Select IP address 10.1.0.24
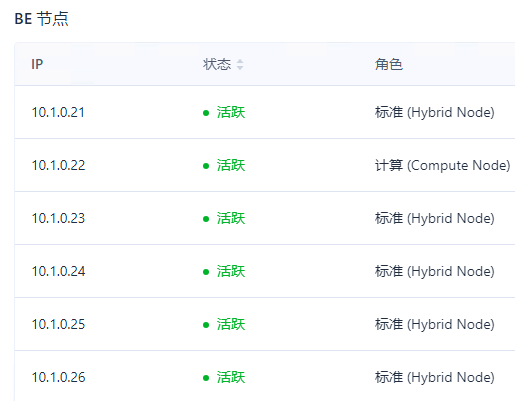This screenshot has width=515, height=401. [58, 271]
